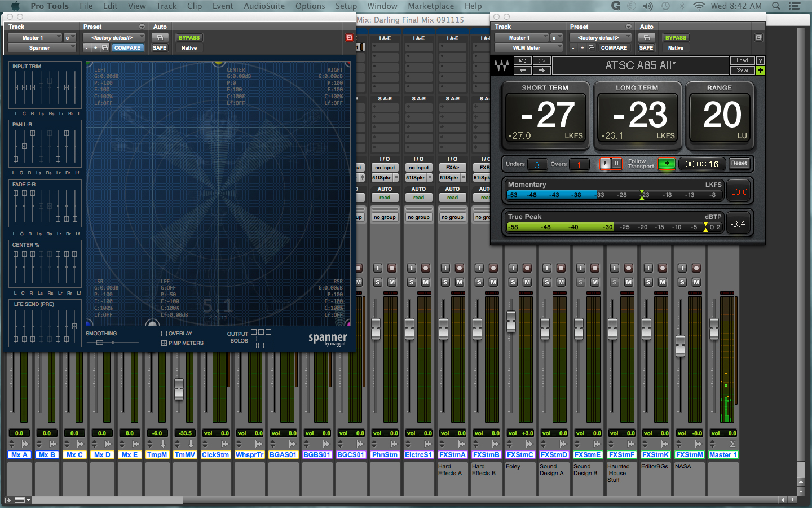
Task: Open the Clip menu
Action: [x=195, y=6]
